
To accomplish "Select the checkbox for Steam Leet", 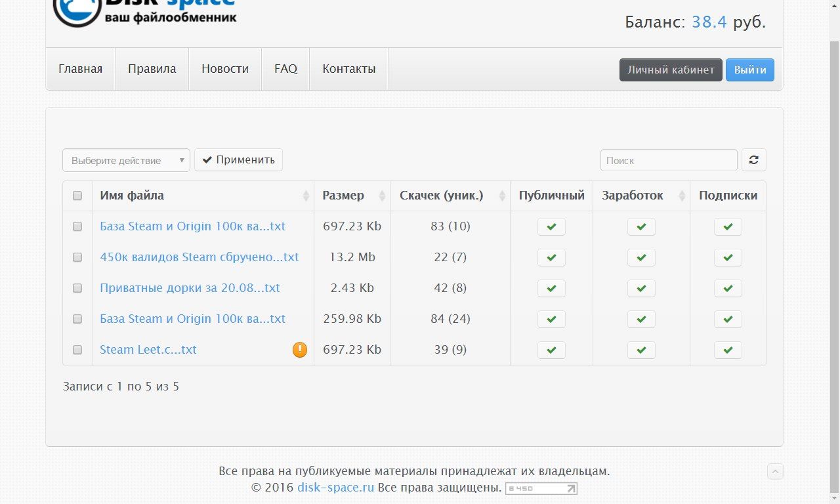I will click(x=77, y=350).
